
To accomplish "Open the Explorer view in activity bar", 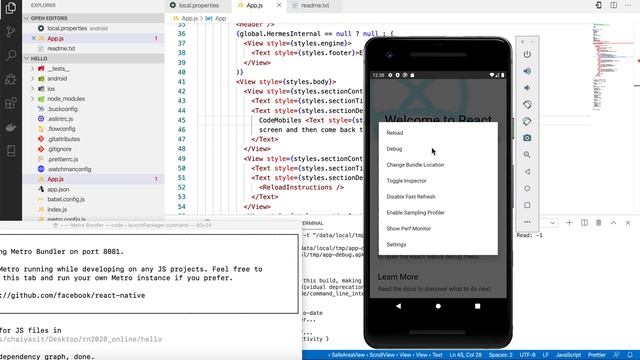I will coord(11,8).
